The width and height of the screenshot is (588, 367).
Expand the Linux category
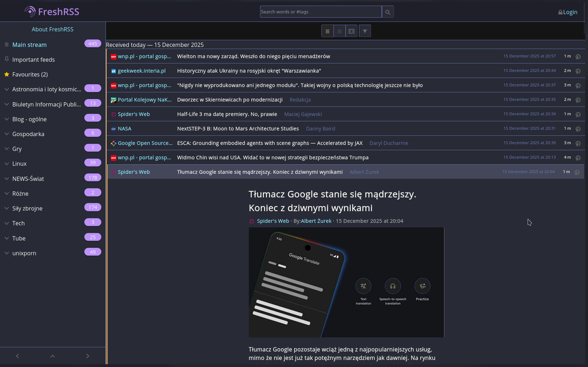click(x=6, y=164)
